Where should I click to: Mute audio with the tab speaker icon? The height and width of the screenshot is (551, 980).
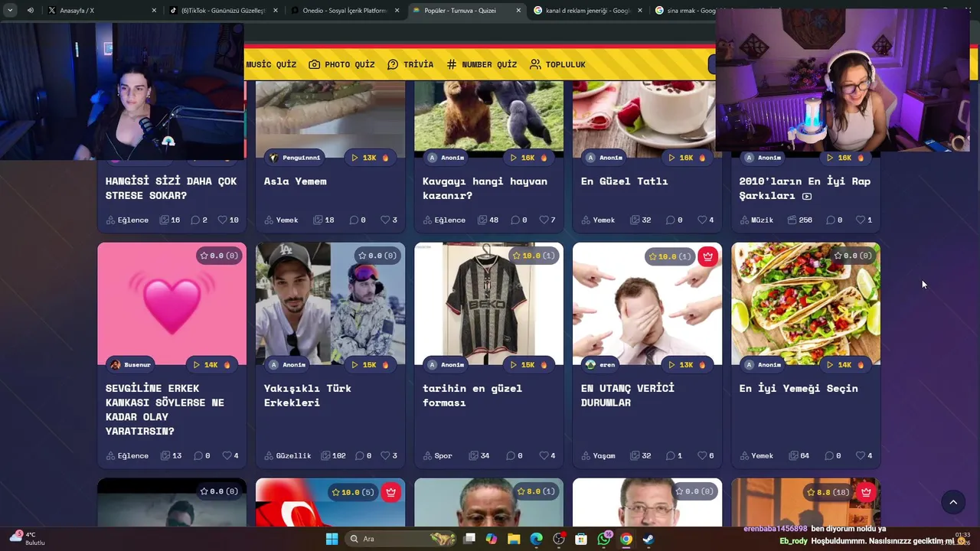tap(31, 11)
